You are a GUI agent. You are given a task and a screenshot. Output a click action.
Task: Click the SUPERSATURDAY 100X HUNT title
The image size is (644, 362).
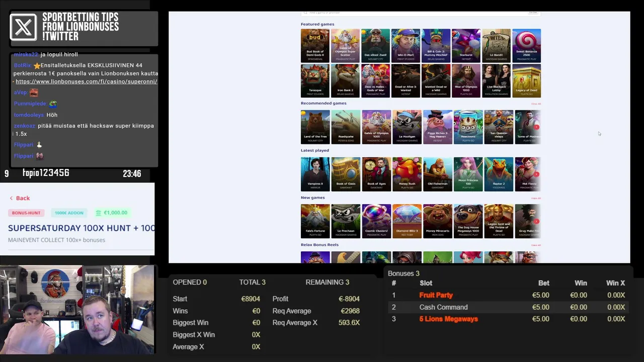[82, 228]
